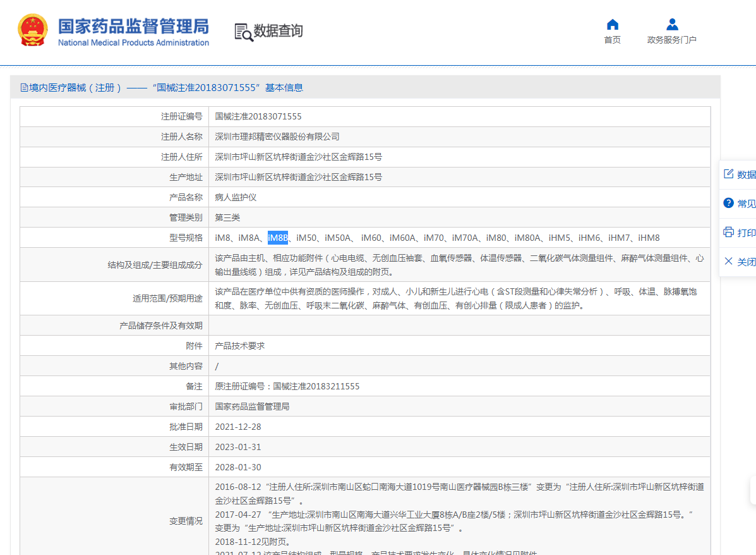Click the 原注册证编号 remark text
The image size is (756, 555).
[287, 387]
